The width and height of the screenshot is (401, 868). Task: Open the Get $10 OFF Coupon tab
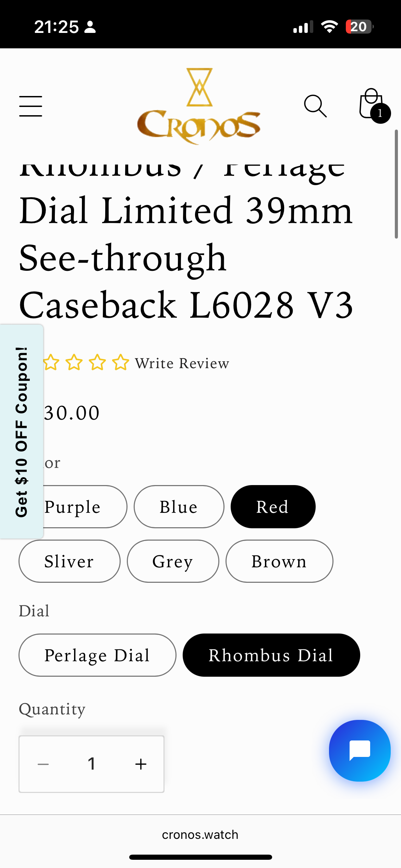pyautogui.click(x=21, y=431)
